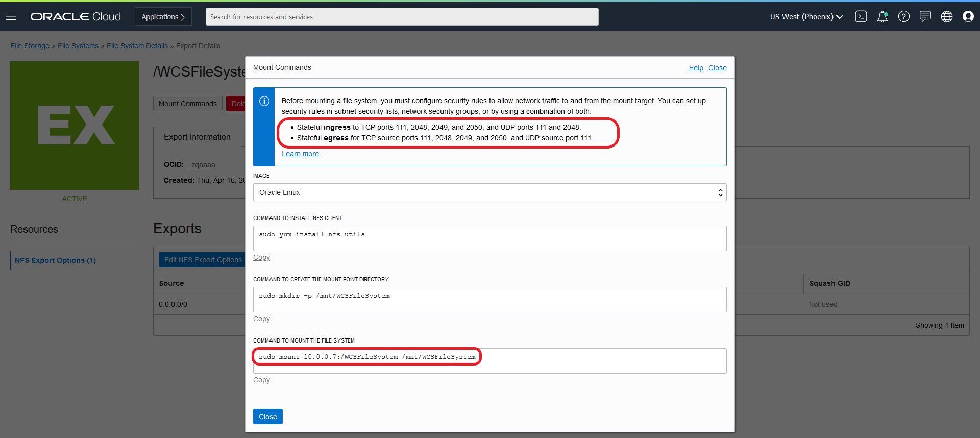This screenshot has width=980, height=438.
Task: Expand the US West (Phoenix) region selector
Action: (806, 17)
